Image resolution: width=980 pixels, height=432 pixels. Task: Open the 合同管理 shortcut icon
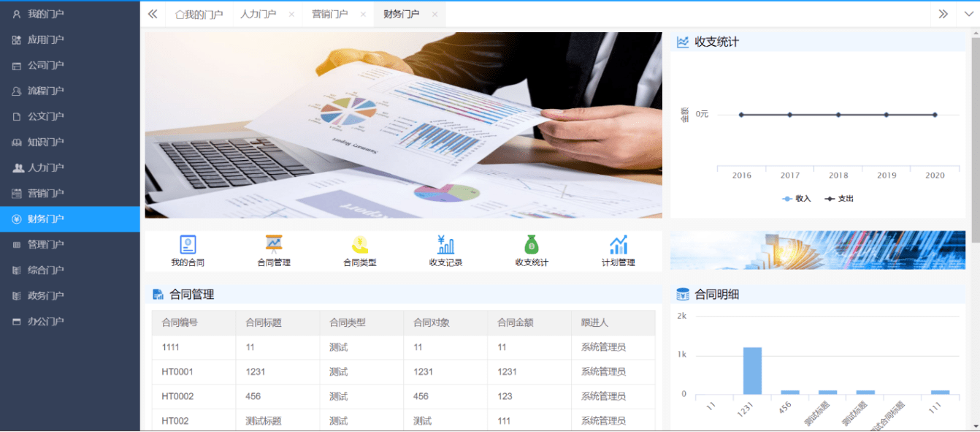pyautogui.click(x=274, y=245)
